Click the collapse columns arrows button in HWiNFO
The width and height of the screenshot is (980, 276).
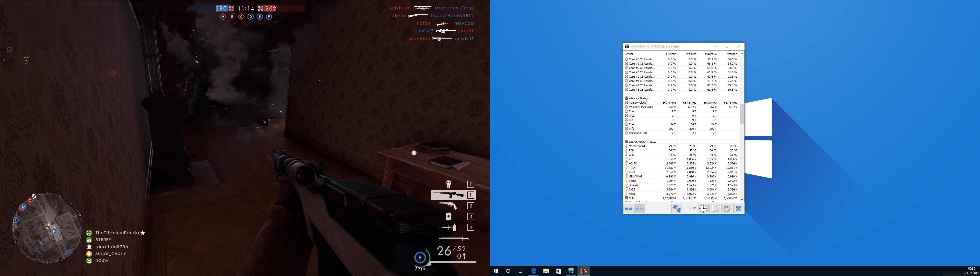[x=640, y=208]
